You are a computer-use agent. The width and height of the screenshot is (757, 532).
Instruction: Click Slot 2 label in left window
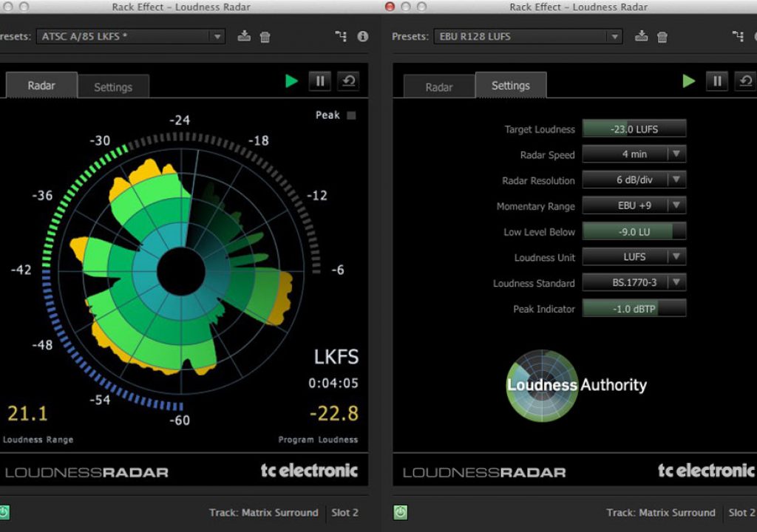tap(344, 513)
